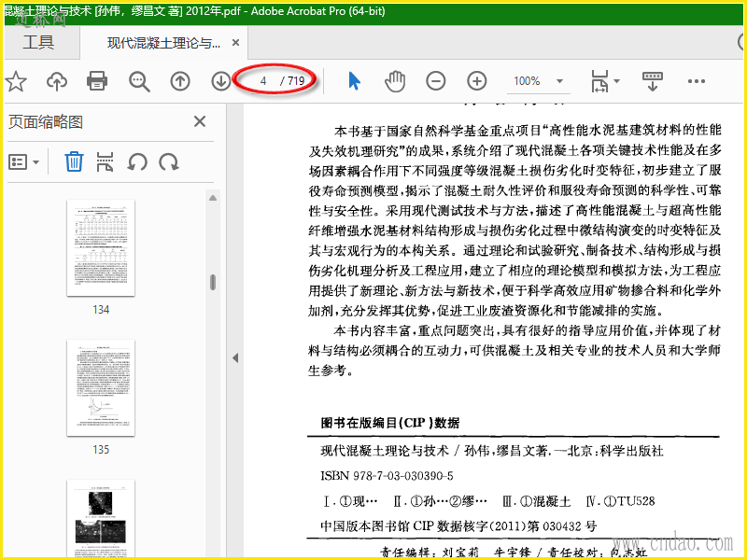Click the cloud upload icon

coord(57,81)
